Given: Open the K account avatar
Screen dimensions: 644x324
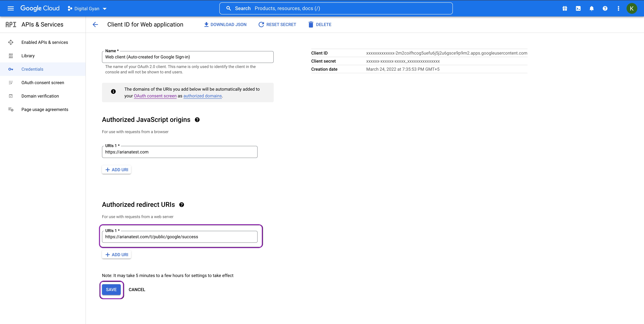Looking at the screenshot, I should click(631, 9).
